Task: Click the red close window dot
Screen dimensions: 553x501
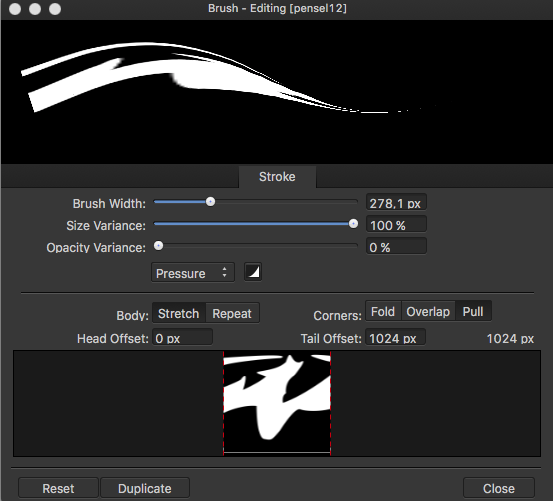Action: (15, 9)
